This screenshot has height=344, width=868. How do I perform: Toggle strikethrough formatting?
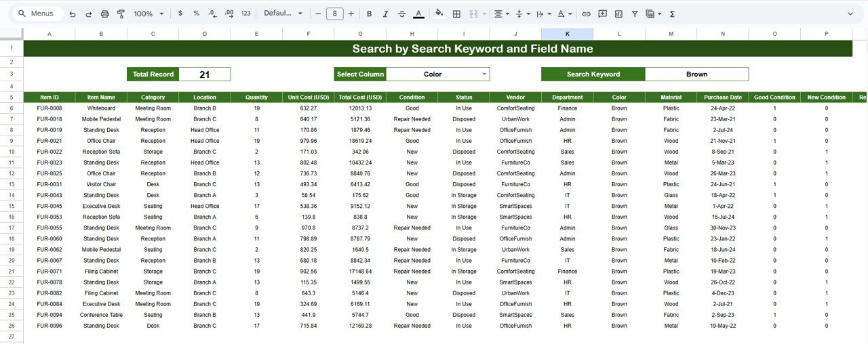pos(401,14)
